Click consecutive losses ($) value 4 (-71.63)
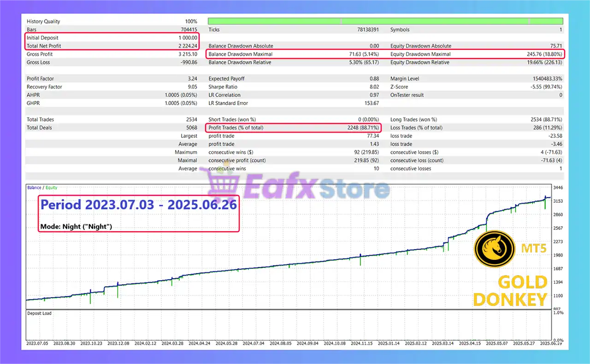 [551, 153]
